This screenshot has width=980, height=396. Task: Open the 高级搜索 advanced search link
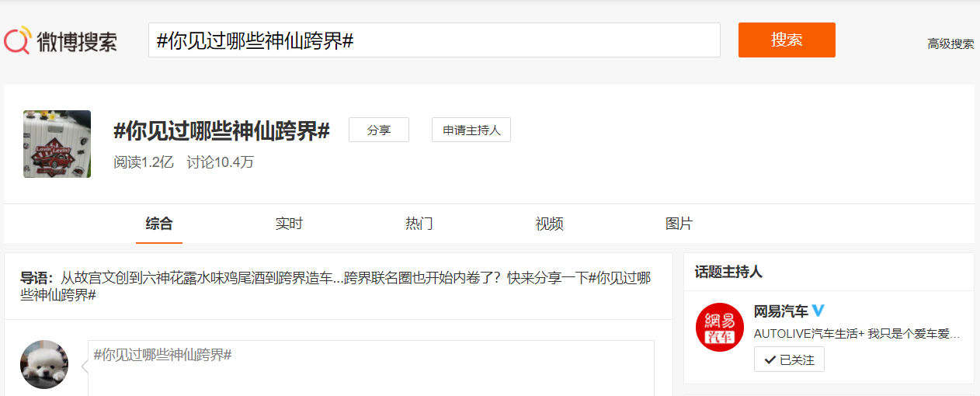[950, 44]
